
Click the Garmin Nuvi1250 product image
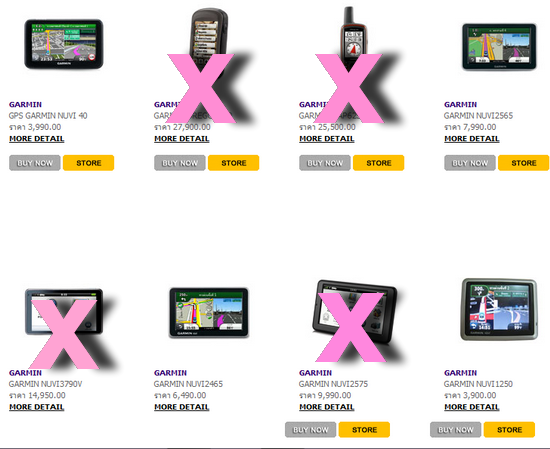(499, 309)
